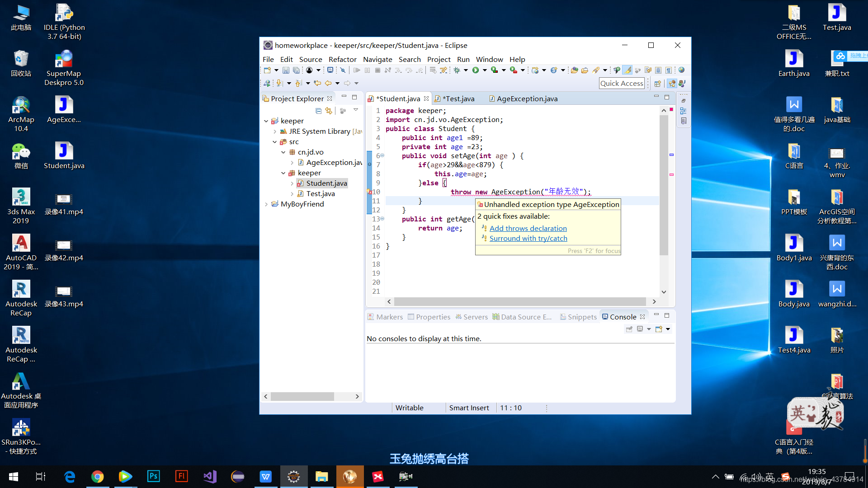Click the editor vertical scrollbar
This screenshot has height=488, width=868.
[x=664, y=185]
